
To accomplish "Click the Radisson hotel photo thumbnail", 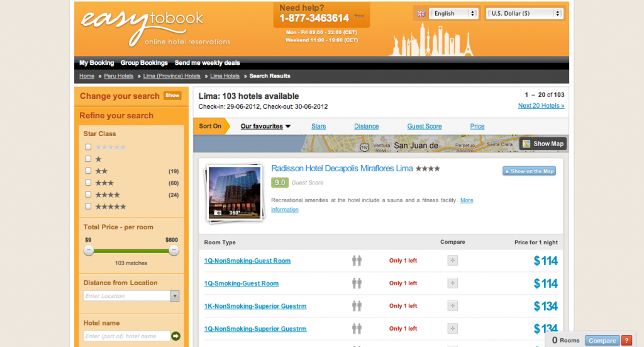I will tap(235, 193).
